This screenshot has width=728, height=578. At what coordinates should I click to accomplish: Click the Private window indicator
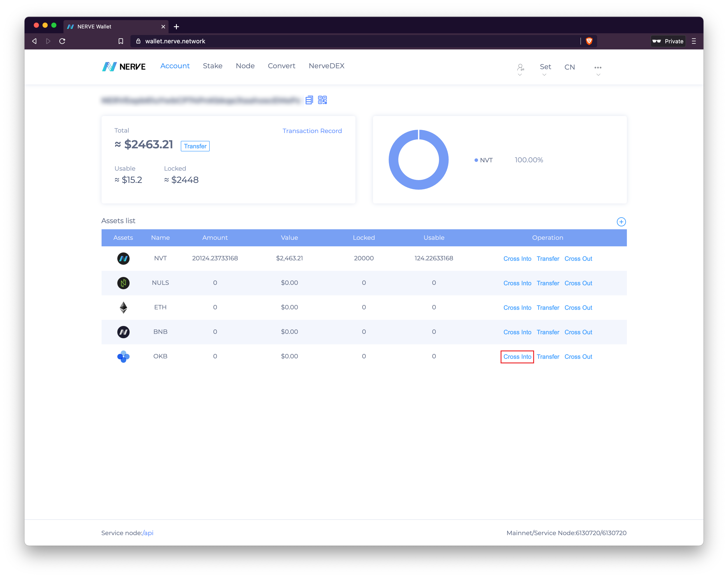click(668, 41)
